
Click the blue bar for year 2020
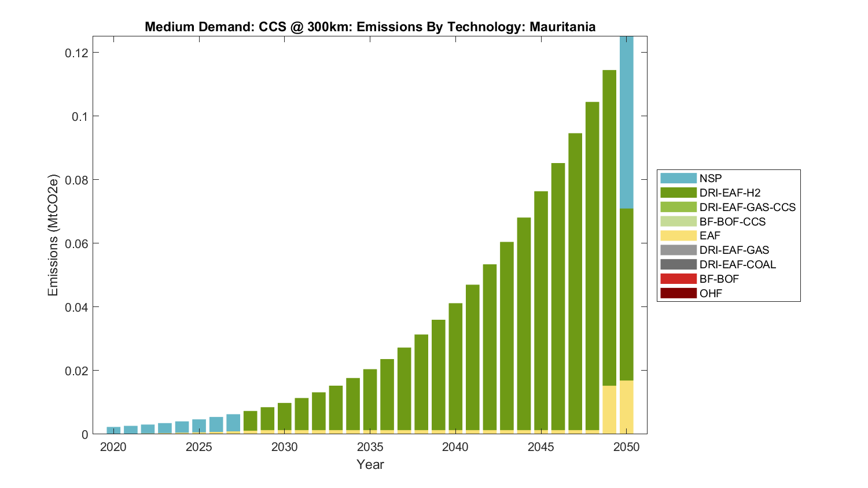coord(113,430)
